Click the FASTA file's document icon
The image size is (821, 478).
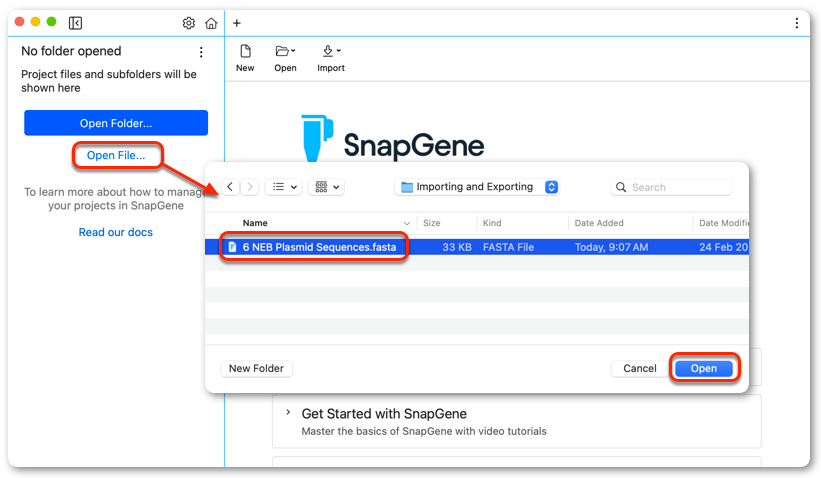click(232, 247)
